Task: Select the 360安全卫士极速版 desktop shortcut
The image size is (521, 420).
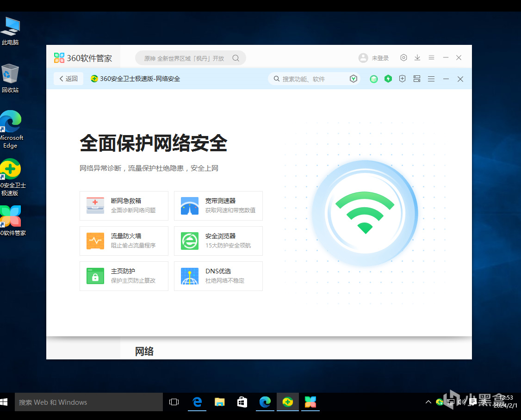Action: 11,178
